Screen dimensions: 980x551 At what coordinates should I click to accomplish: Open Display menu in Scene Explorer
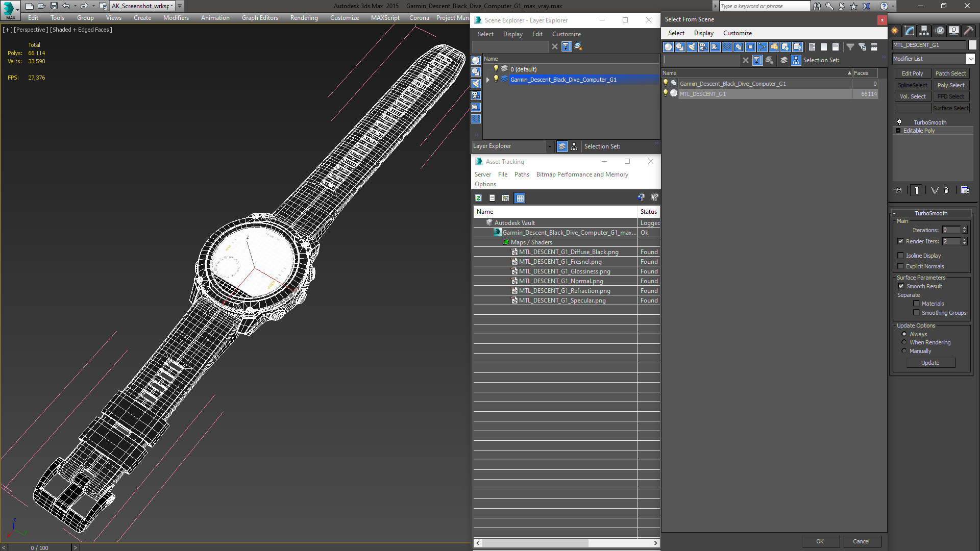point(512,34)
